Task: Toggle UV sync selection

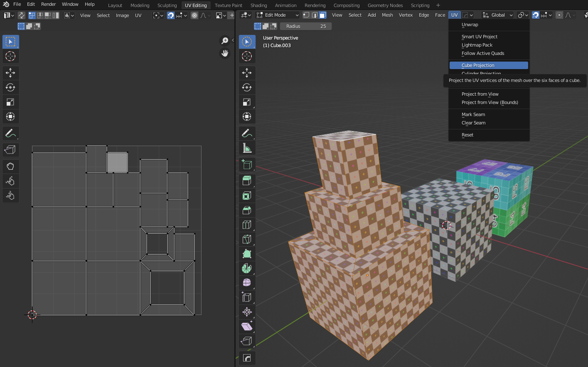Action: click(x=21, y=15)
